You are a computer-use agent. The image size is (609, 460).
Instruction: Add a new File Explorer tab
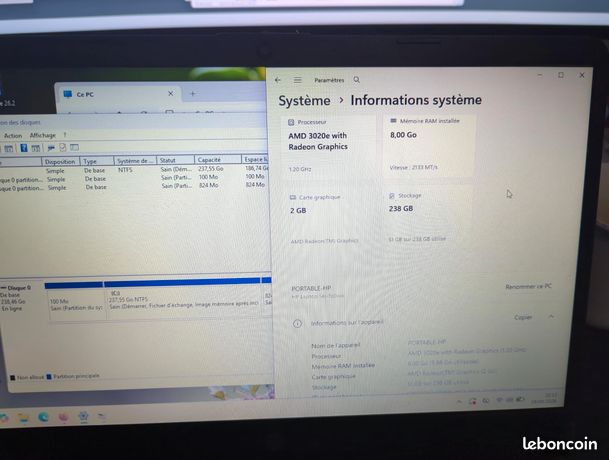(x=193, y=94)
